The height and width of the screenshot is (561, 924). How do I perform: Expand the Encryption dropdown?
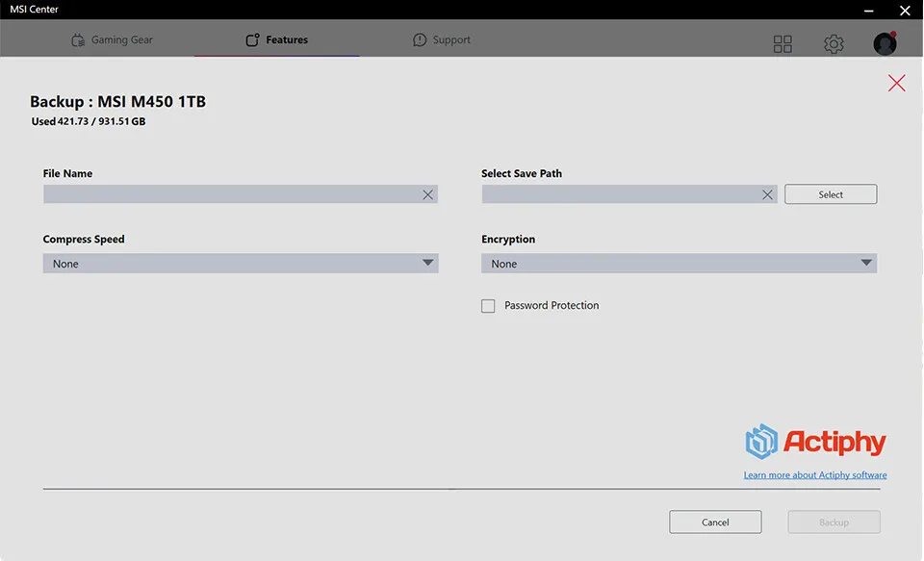point(679,264)
